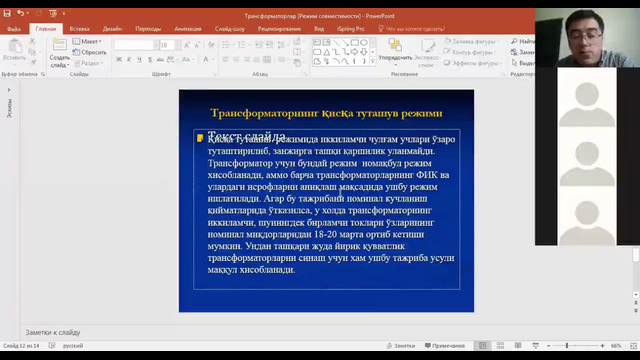Viewport: 640px width, 360px height.
Task: Select the rectangle shape in gallery
Action: pos(355,42)
